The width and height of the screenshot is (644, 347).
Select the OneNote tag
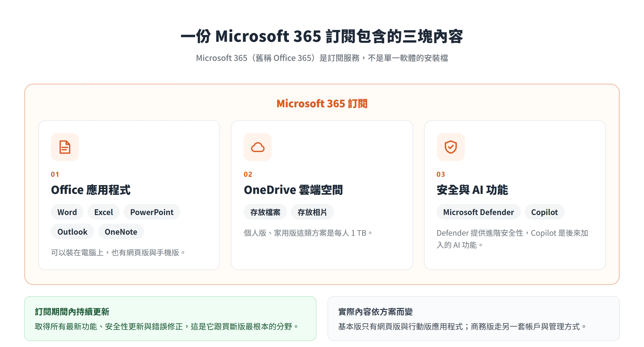tap(121, 232)
